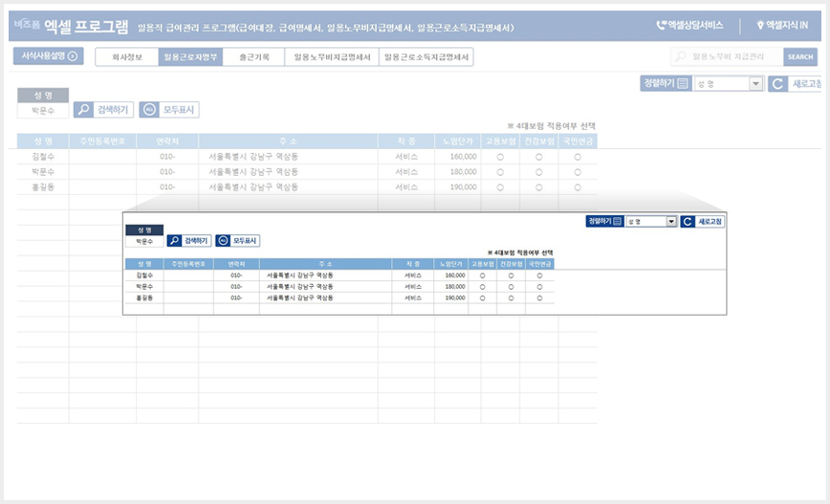
Task: Select the 김철수 name cell in faded main sheet
Action: (x=43, y=157)
